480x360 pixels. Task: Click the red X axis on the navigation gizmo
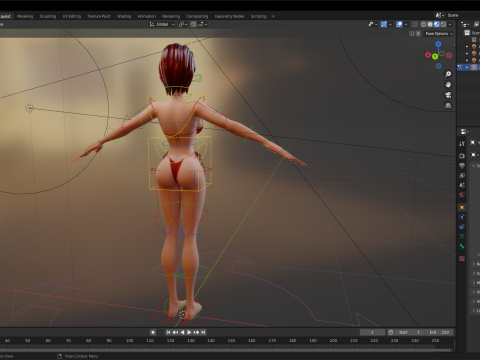pos(428,55)
